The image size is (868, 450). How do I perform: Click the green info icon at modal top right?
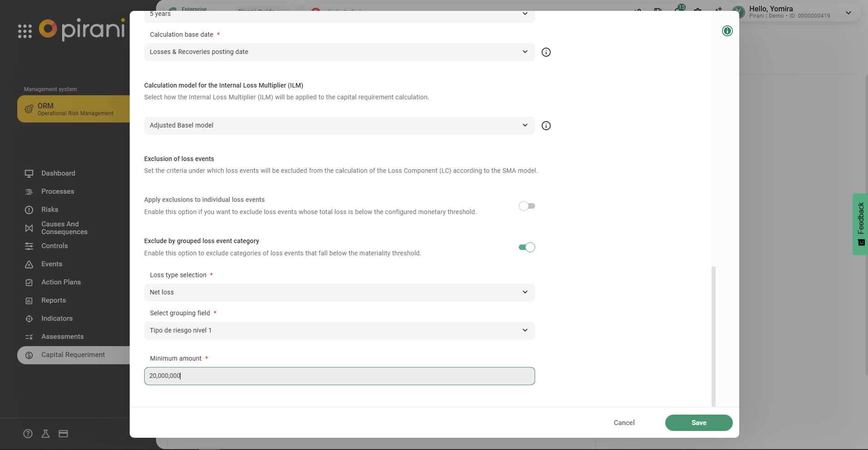pyautogui.click(x=727, y=31)
